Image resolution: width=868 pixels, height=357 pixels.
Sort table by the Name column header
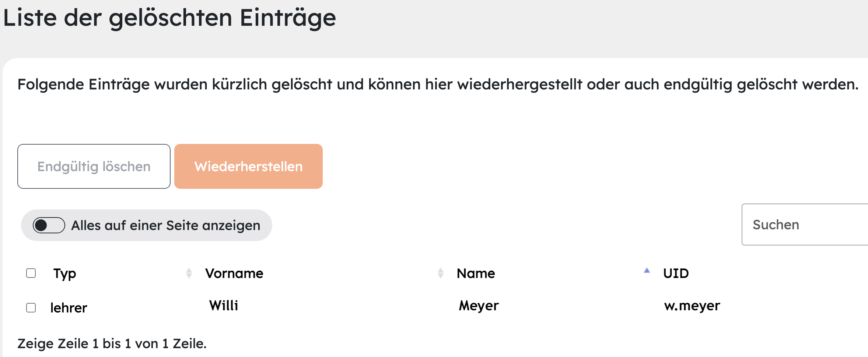[476, 273]
